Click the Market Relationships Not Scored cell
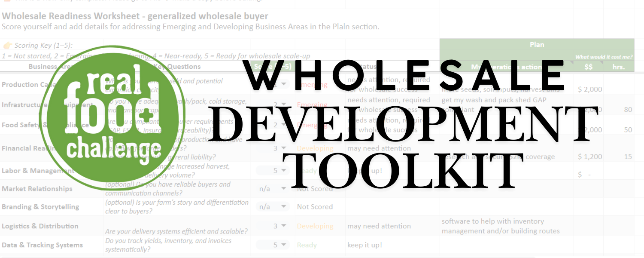Viewport: 644px width, 258px height. tap(315, 189)
